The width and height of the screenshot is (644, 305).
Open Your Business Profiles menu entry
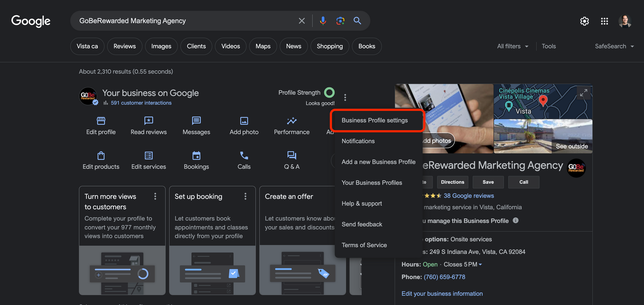point(378,183)
